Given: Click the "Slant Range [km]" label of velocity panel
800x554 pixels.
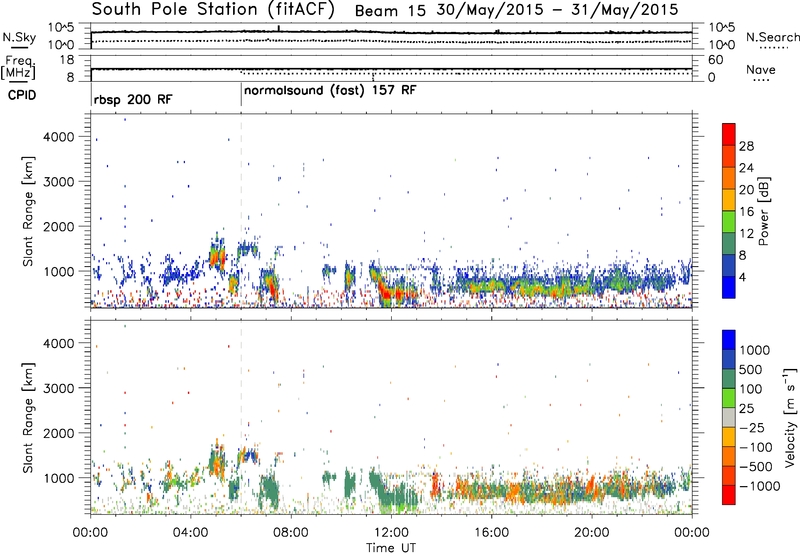Looking at the screenshot, I should pos(28,417).
